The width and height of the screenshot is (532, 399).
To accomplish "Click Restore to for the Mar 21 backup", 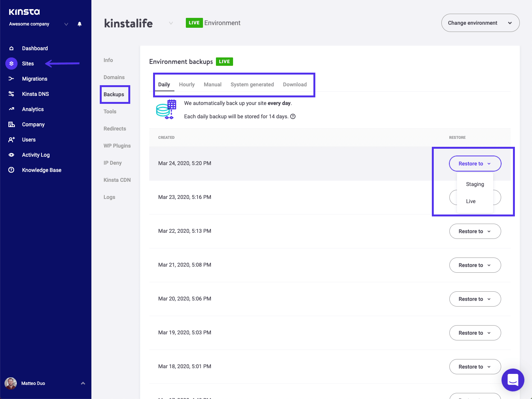I will click(x=475, y=265).
